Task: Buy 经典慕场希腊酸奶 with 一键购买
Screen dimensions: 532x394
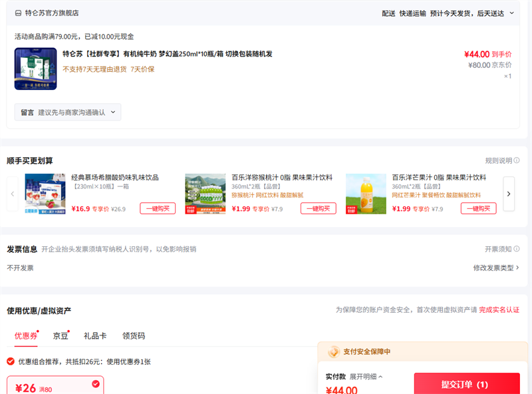Action: tap(158, 208)
